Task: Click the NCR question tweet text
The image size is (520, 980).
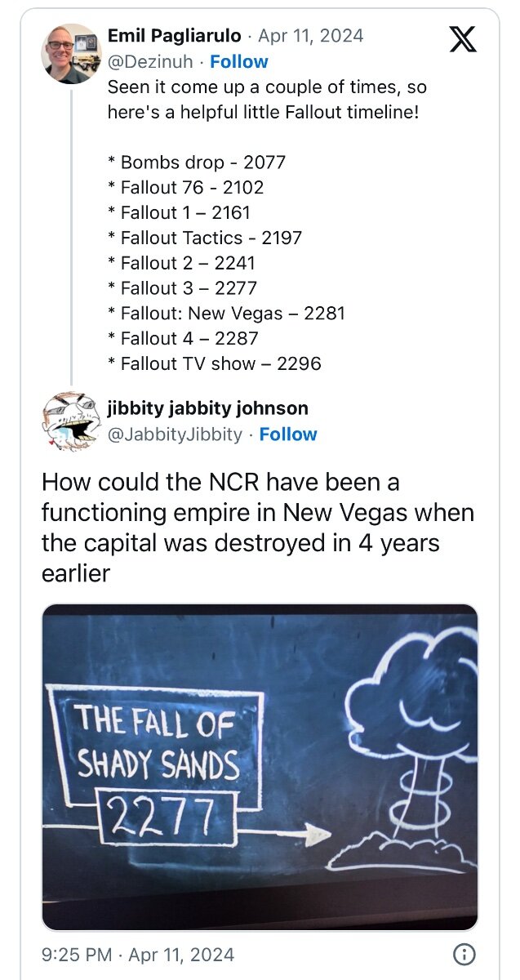Action: tap(258, 528)
